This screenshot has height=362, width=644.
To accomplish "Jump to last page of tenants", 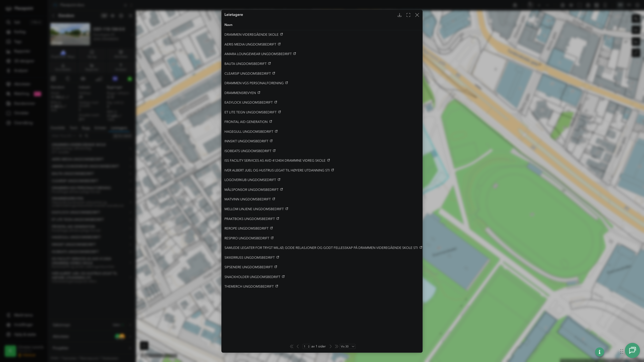I will [336, 346].
